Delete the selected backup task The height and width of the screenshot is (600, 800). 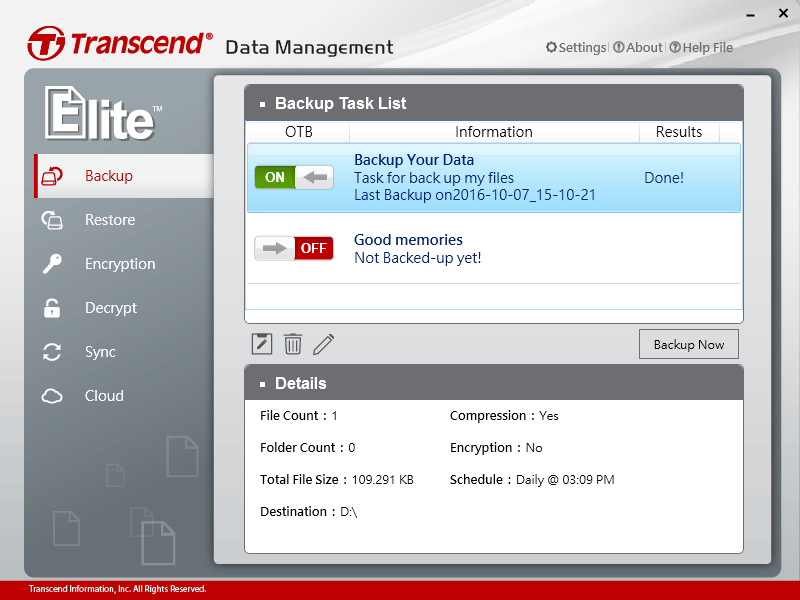point(292,343)
